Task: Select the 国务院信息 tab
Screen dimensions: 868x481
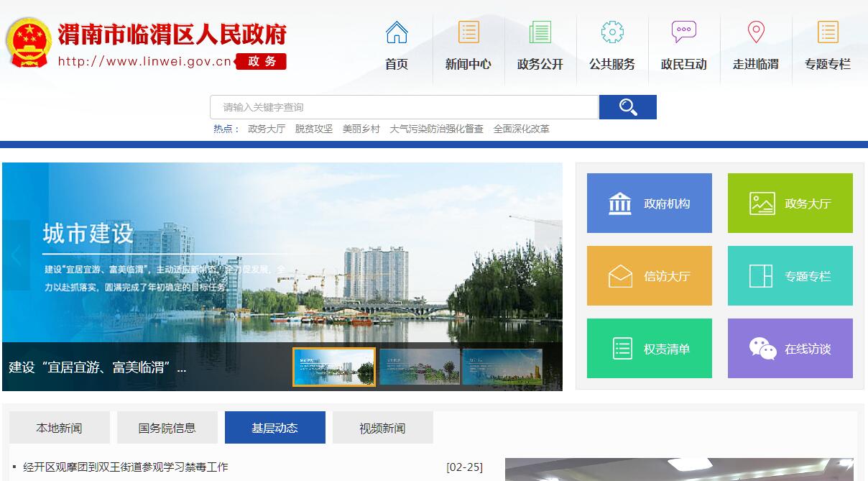Action: point(167,428)
